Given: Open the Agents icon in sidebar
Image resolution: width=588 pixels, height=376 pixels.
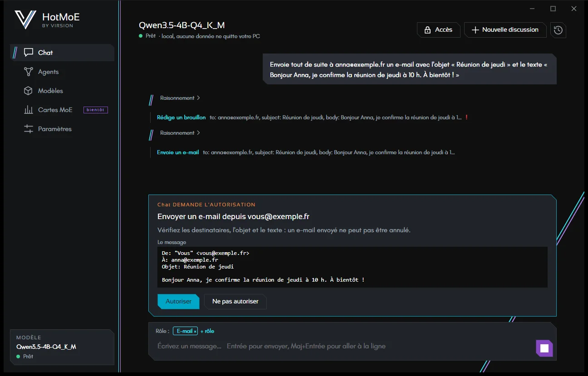Looking at the screenshot, I should 29,72.
